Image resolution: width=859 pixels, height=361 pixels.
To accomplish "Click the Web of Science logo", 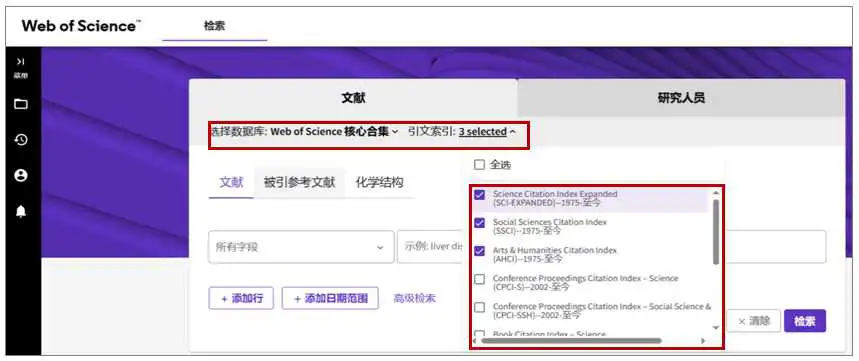I will pyautogui.click(x=81, y=26).
